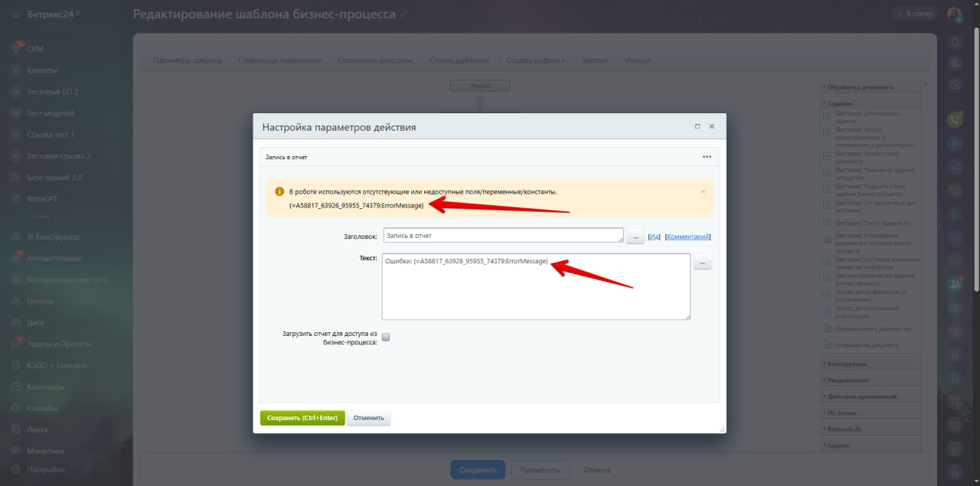
Task: Click into the Заголовок input field
Action: tap(503, 236)
